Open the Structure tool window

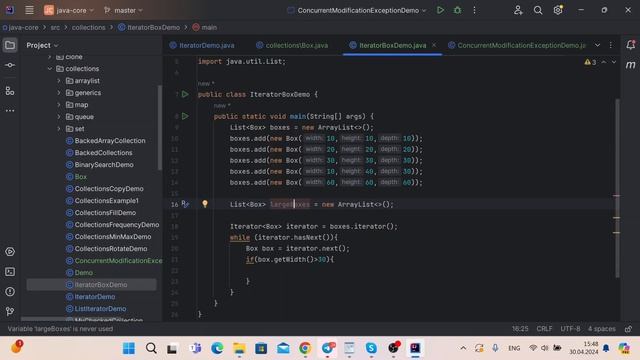point(10,91)
